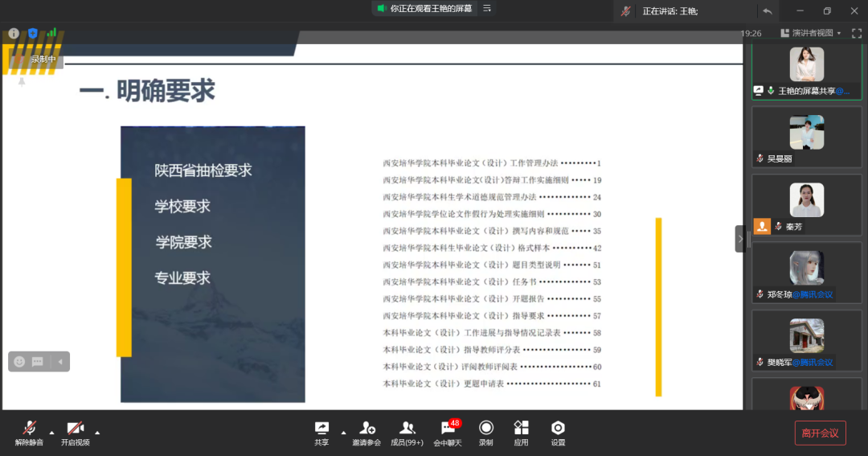Toggle 解除静音 to unmute the microphone
Image resolution: width=868 pixels, height=456 pixels.
pos(30,429)
